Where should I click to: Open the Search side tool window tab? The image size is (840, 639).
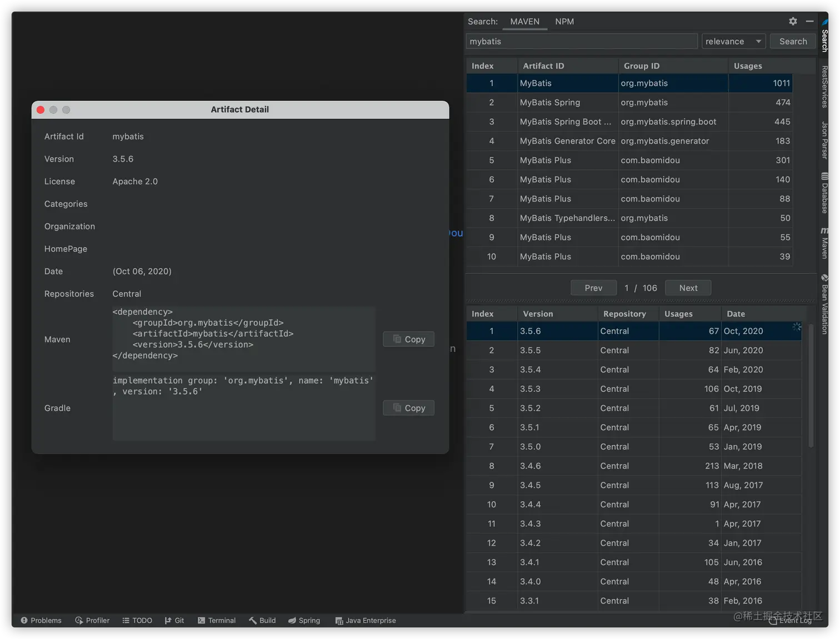coord(824,36)
